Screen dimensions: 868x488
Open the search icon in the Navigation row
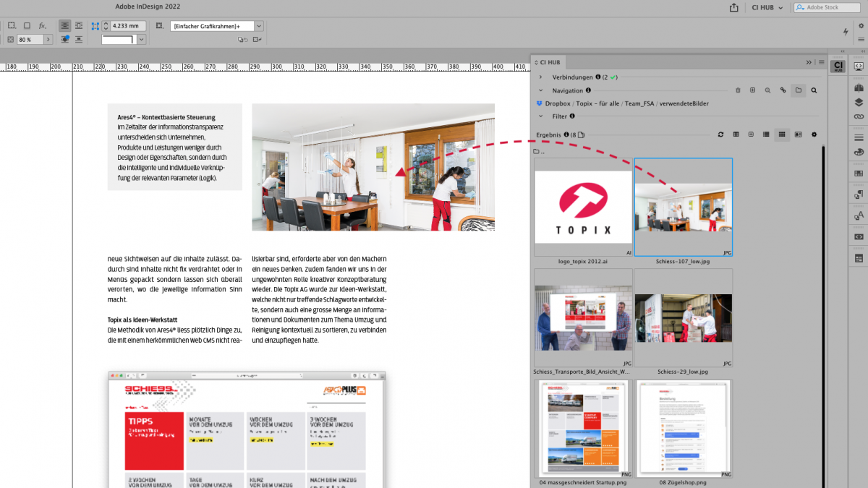coord(814,90)
